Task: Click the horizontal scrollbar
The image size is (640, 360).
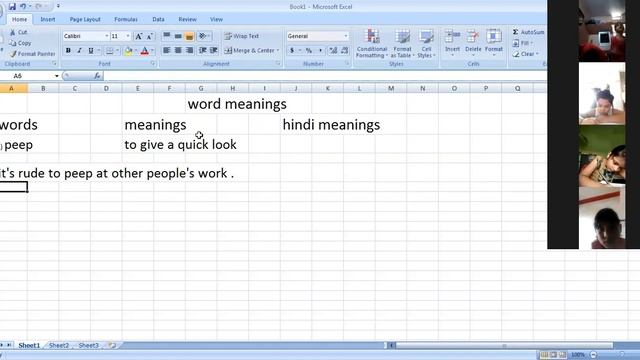Action: [504, 346]
